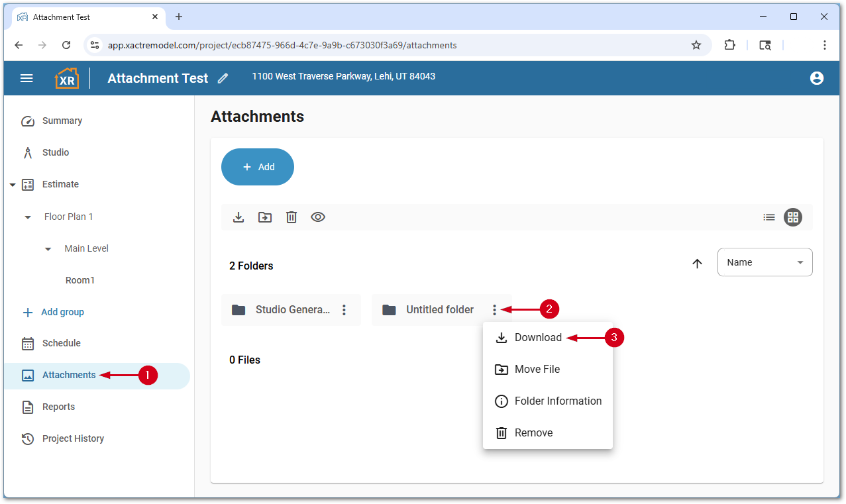846x504 pixels.
Task: Click the XR home logo
Action: (x=66, y=78)
